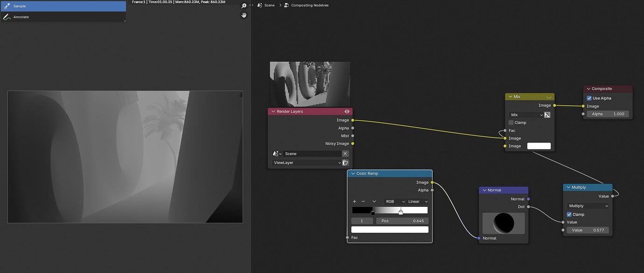The width and height of the screenshot is (644, 273).
Task: Collapse the Render Layers node
Action: 273,112
